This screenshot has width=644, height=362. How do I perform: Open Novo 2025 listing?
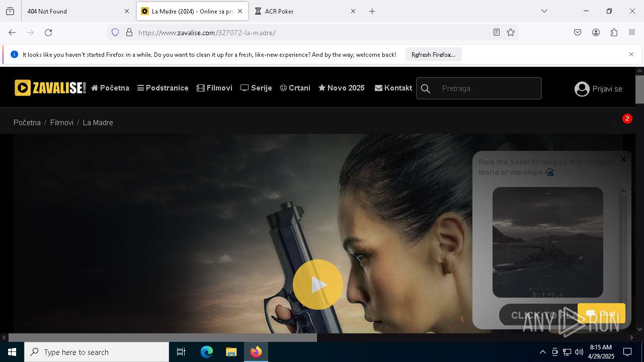click(x=342, y=88)
